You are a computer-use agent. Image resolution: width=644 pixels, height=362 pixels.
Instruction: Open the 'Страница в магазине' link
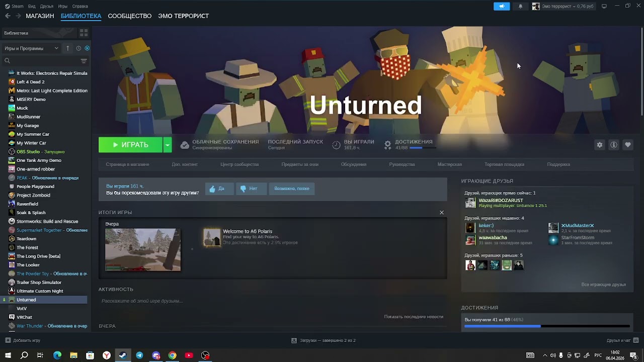pos(127,164)
